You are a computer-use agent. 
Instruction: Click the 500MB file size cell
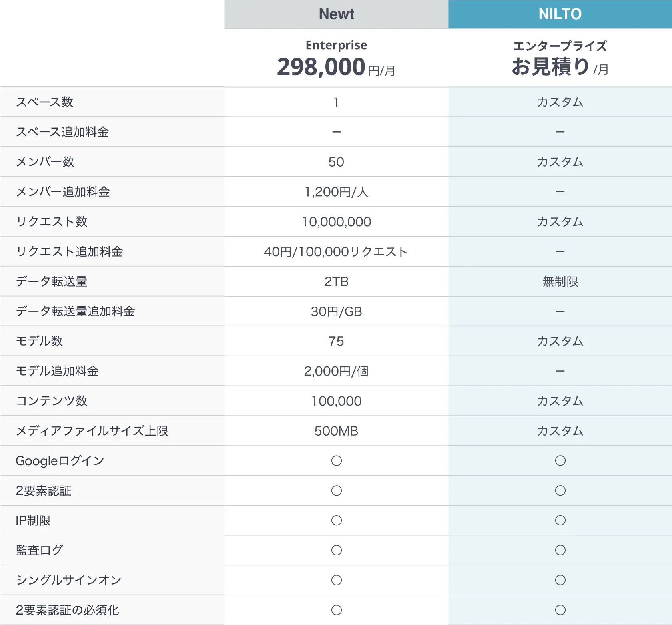click(x=336, y=431)
